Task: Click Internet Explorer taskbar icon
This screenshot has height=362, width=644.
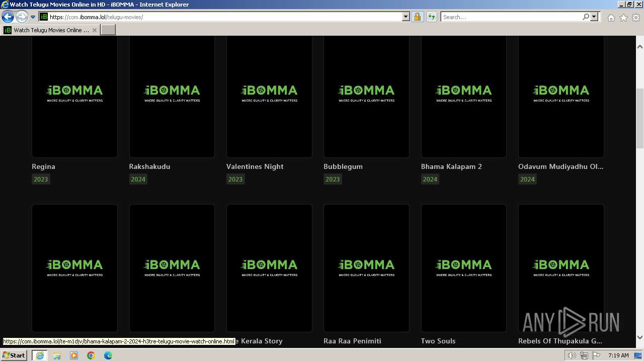Action: tap(39, 355)
